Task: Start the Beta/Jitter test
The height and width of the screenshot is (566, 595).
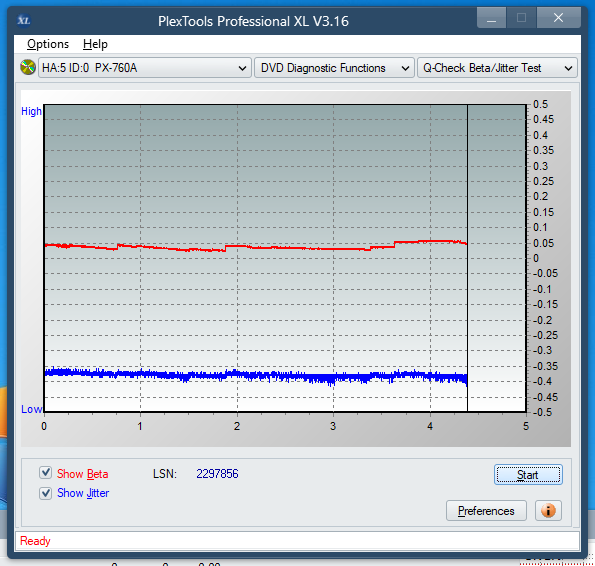Action: (528, 475)
